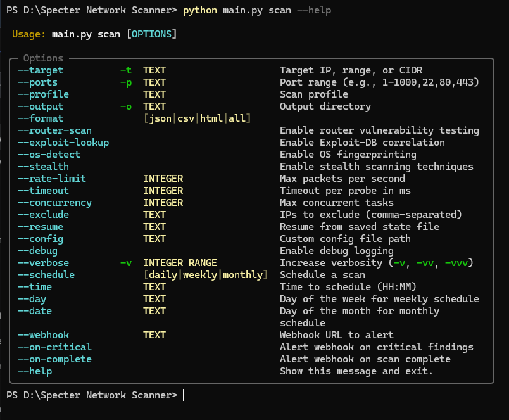The height and width of the screenshot is (420, 509).
Task: Click 'Max concurrent tasks' text
Action: click(x=337, y=203)
